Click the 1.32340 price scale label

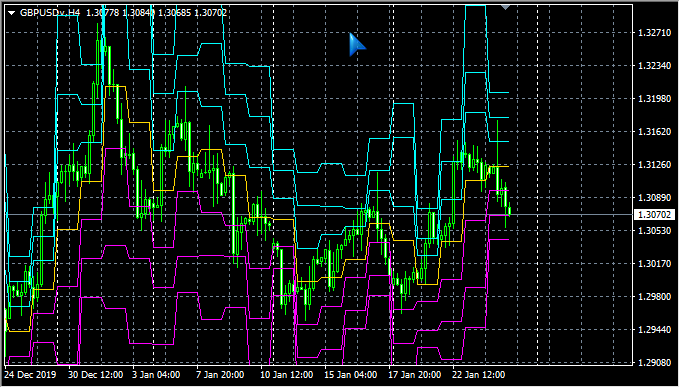pos(654,66)
